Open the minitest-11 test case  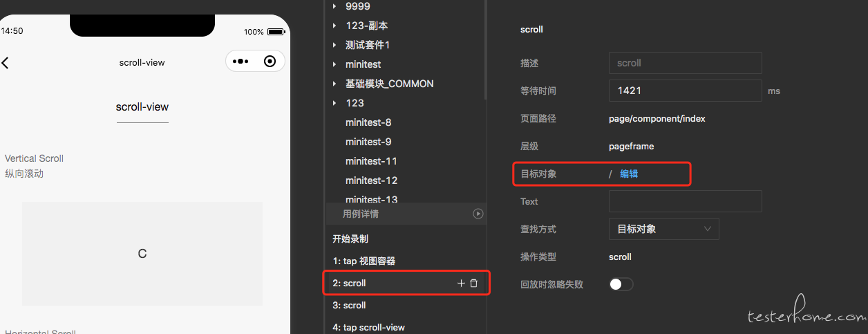point(371,161)
